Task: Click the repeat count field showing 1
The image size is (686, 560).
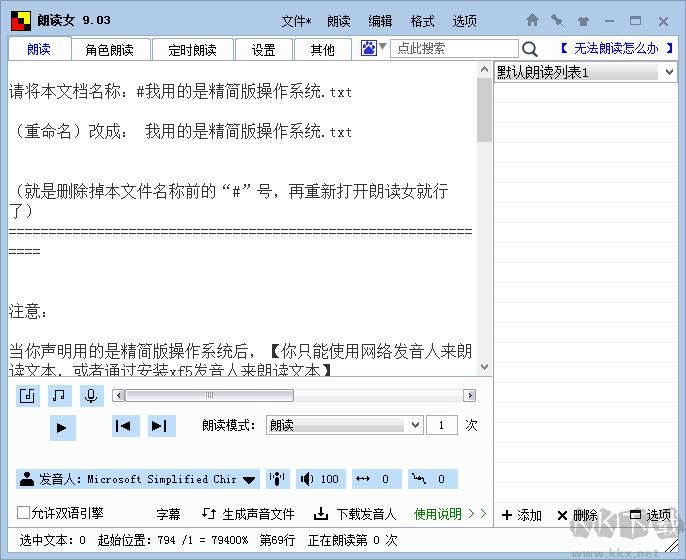Action: tap(441, 425)
